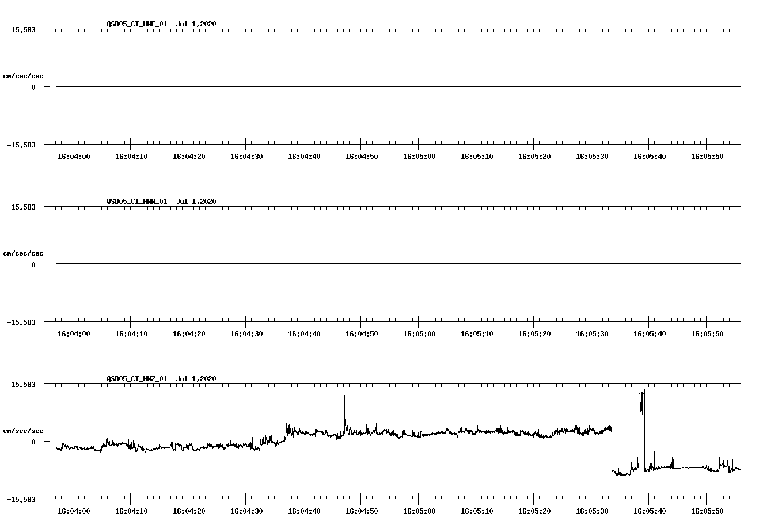The height and width of the screenshot is (532, 782).
Task: Click 16:04:20 time label under HNZ plot
Action: click(189, 511)
